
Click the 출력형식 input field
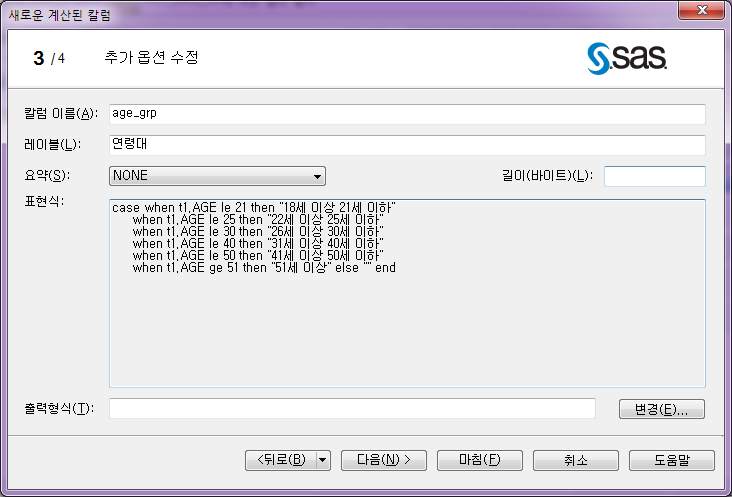tap(352, 409)
